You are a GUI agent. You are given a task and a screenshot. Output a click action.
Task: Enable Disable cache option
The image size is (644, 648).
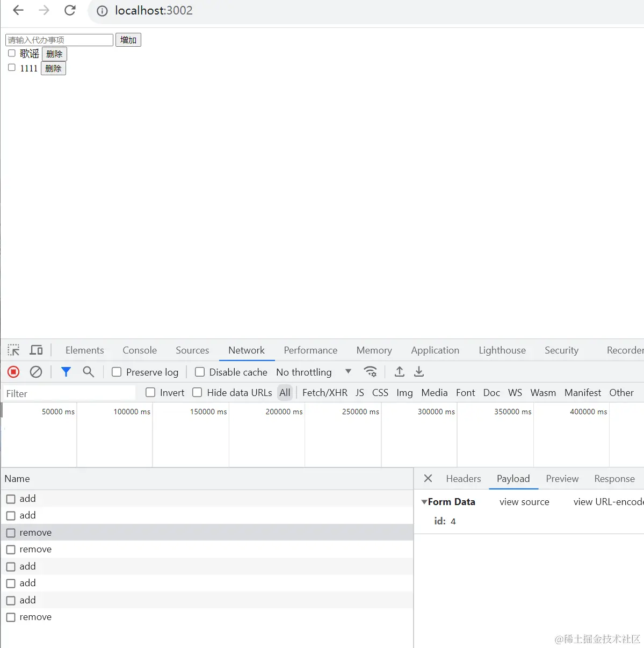pos(200,372)
